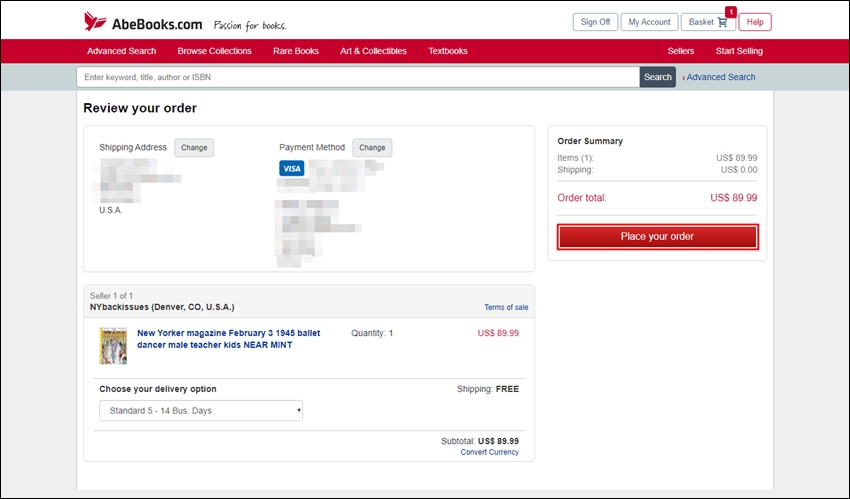Click the dark Search button
This screenshot has width=850, height=499.
(x=658, y=77)
